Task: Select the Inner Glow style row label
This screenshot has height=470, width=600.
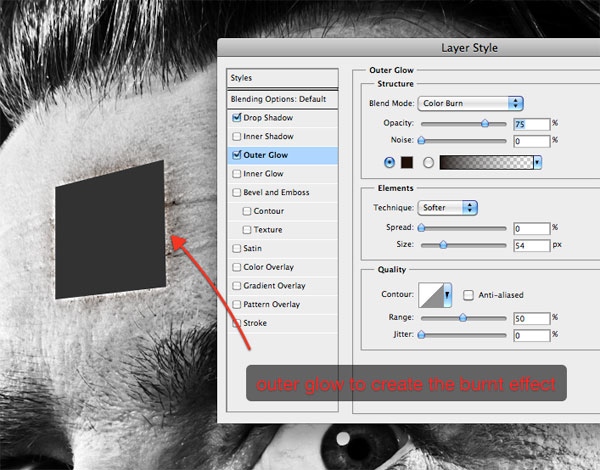Action: (263, 174)
